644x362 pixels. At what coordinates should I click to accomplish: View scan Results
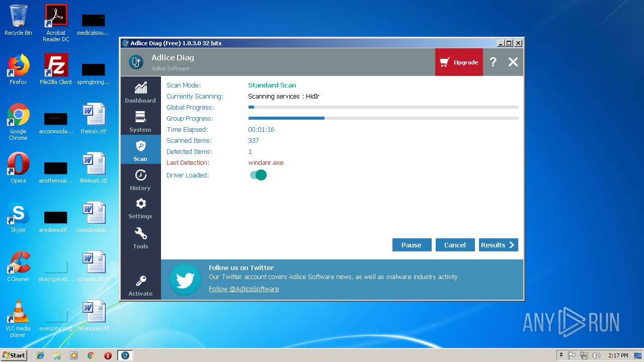pos(498,245)
